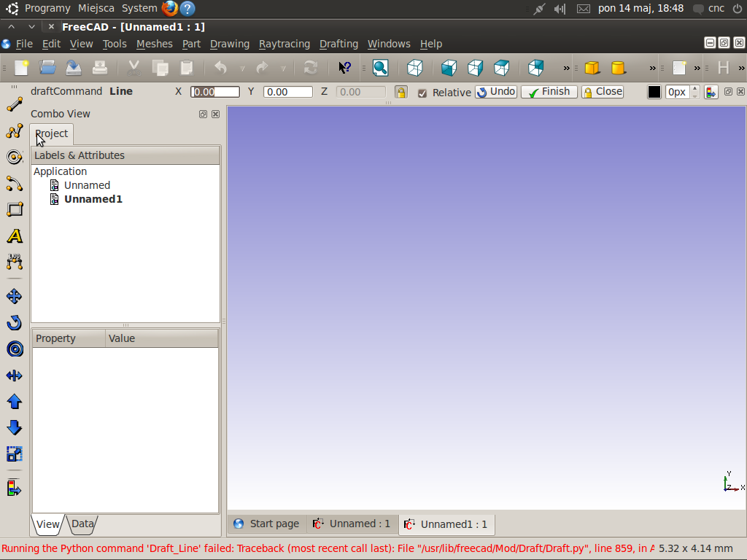
Task: Switch to the Start page tab
Action: point(267,524)
